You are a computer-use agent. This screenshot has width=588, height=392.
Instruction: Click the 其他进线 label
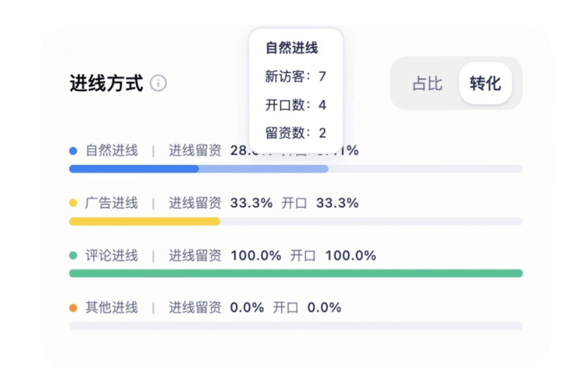[112, 308]
